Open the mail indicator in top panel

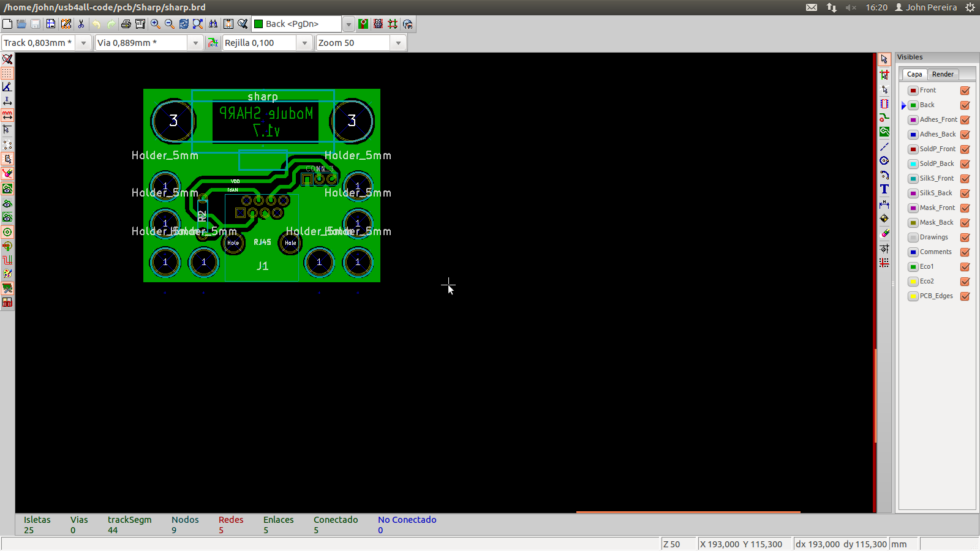tap(812, 7)
